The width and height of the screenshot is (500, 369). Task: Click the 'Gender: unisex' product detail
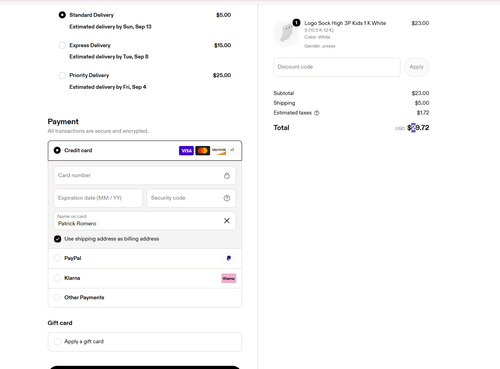[320, 46]
